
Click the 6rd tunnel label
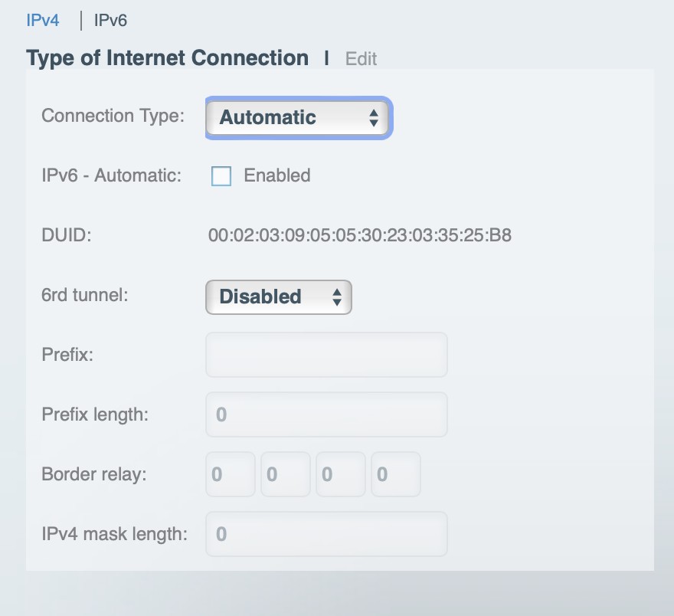[84, 295]
